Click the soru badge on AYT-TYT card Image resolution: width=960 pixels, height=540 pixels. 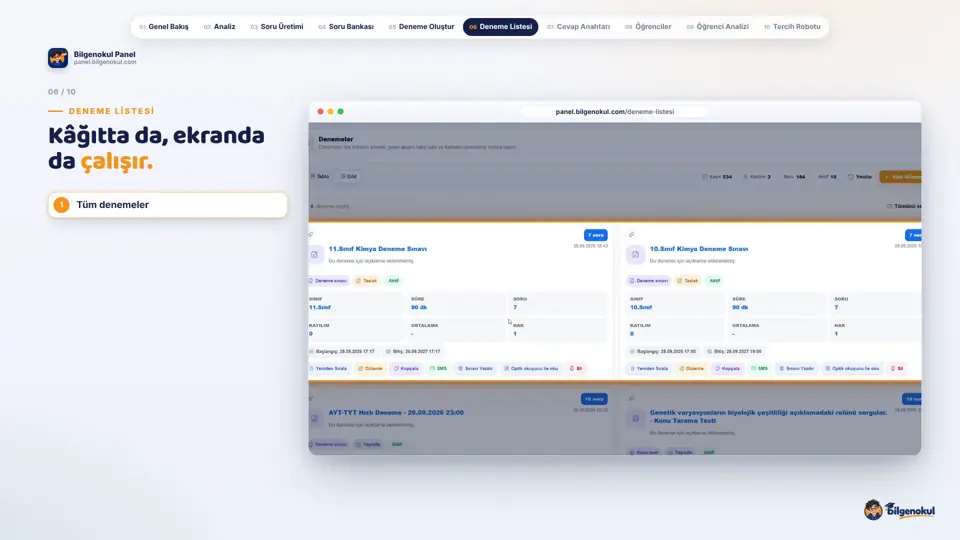[x=594, y=399]
